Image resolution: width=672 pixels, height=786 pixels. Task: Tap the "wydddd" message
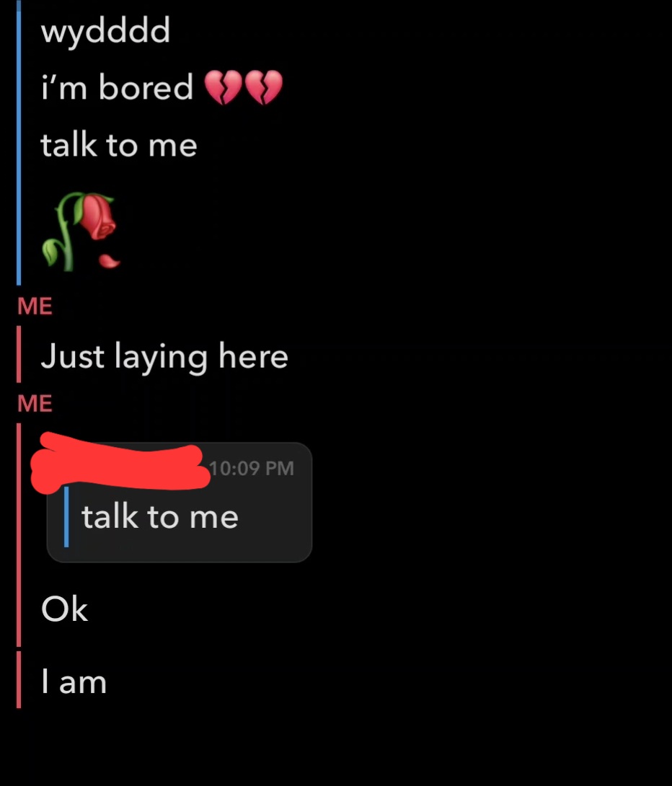[106, 32]
